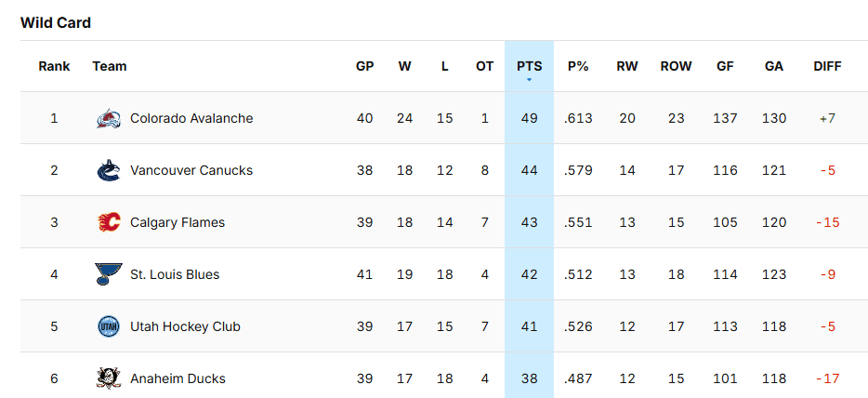This screenshot has height=398, width=868.
Task: Toggle sort arrow under PTS header
Action: (x=530, y=80)
